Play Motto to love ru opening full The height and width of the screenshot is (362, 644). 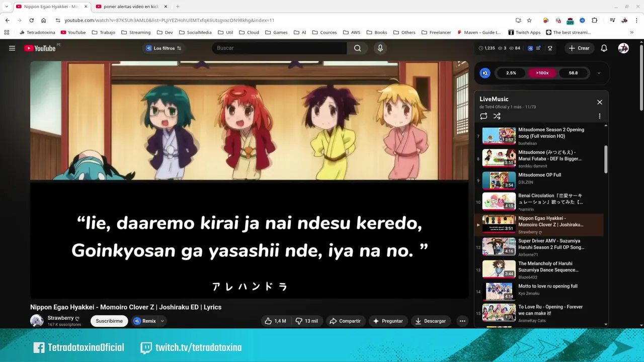(539, 291)
